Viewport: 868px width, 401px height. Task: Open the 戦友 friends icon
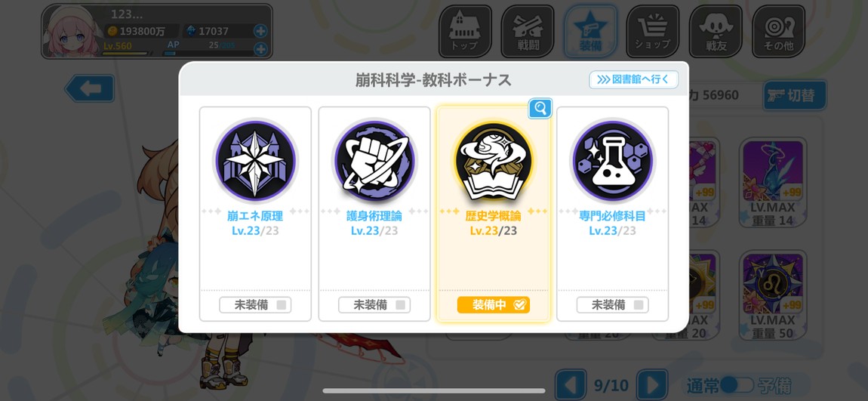point(716,31)
